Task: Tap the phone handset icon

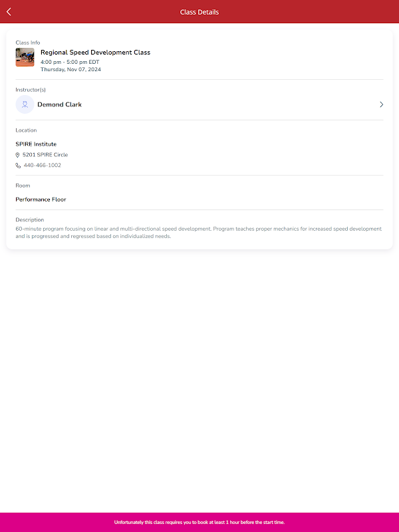Action: coord(18,166)
